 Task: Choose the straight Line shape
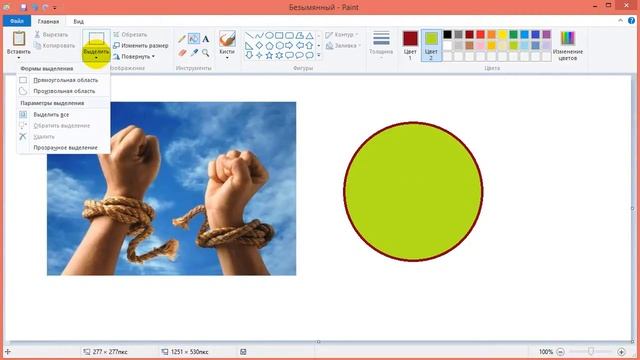point(249,36)
